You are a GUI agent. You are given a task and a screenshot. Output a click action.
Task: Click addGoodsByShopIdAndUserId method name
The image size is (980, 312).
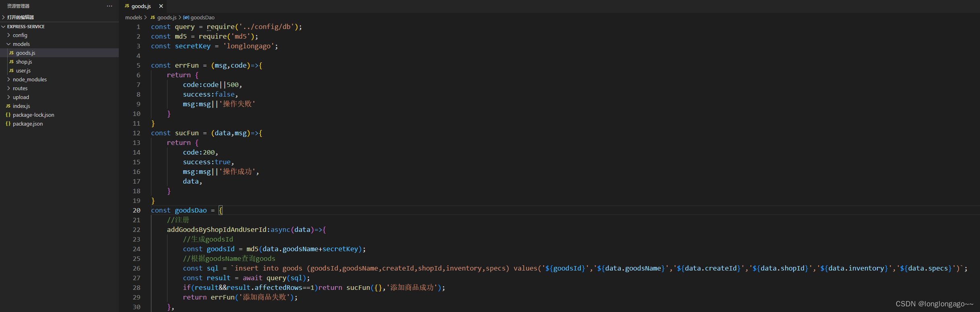pyautogui.click(x=217, y=229)
